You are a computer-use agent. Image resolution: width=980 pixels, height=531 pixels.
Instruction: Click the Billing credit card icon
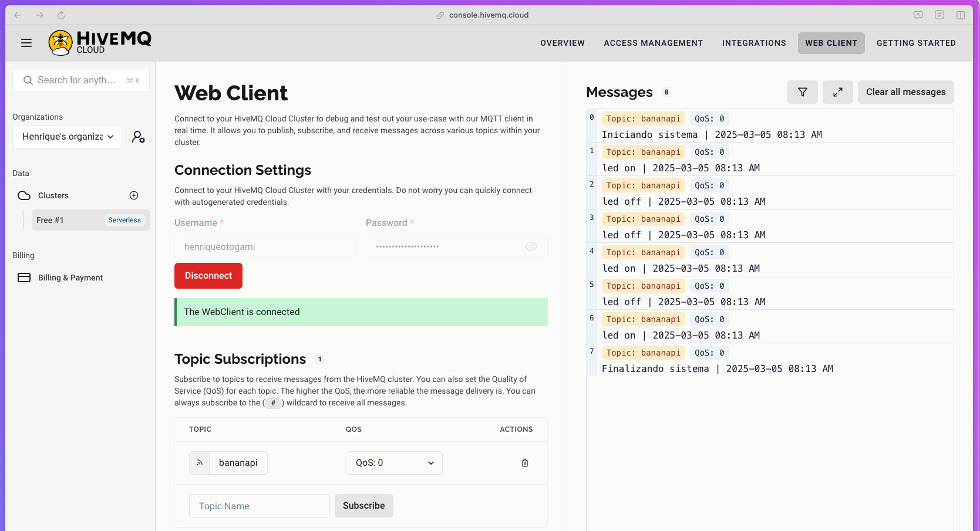24,278
